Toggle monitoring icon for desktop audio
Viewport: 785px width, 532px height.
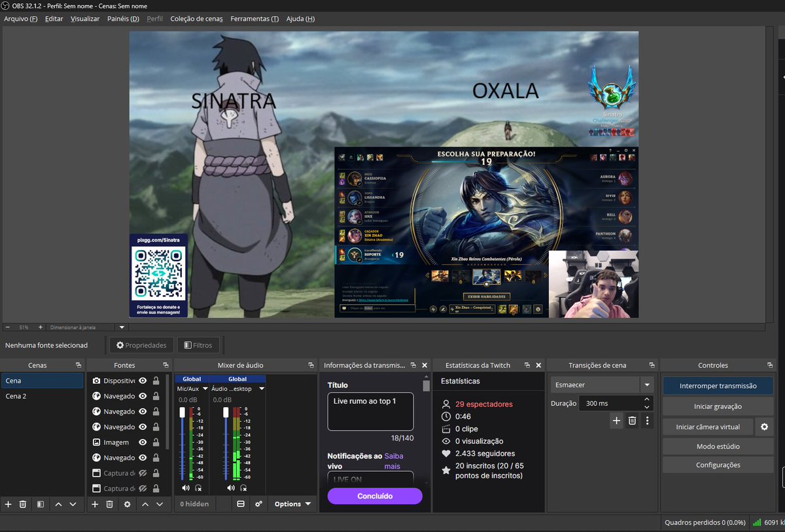pos(243,488)
